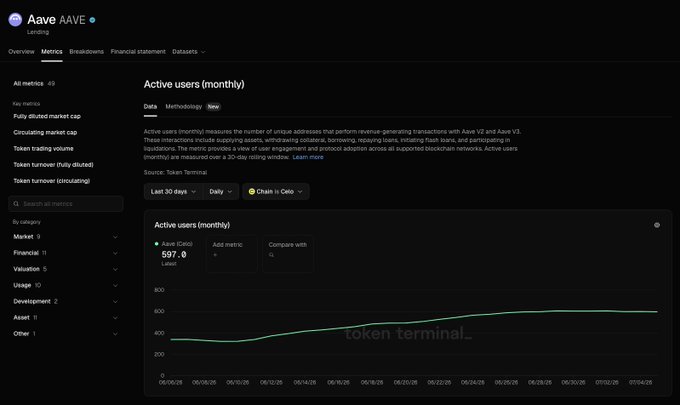Select the Metrics tab

coord(52,52)
